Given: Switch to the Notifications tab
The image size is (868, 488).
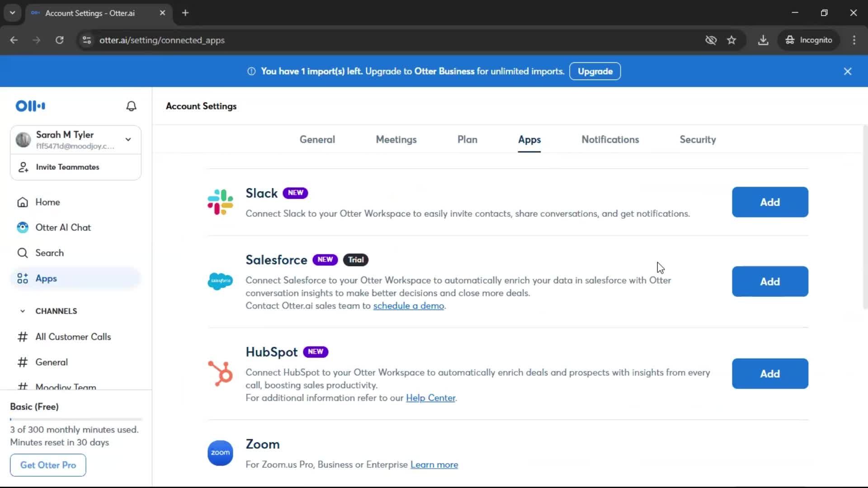Looking at the screenshot, I should coord(610,140).
